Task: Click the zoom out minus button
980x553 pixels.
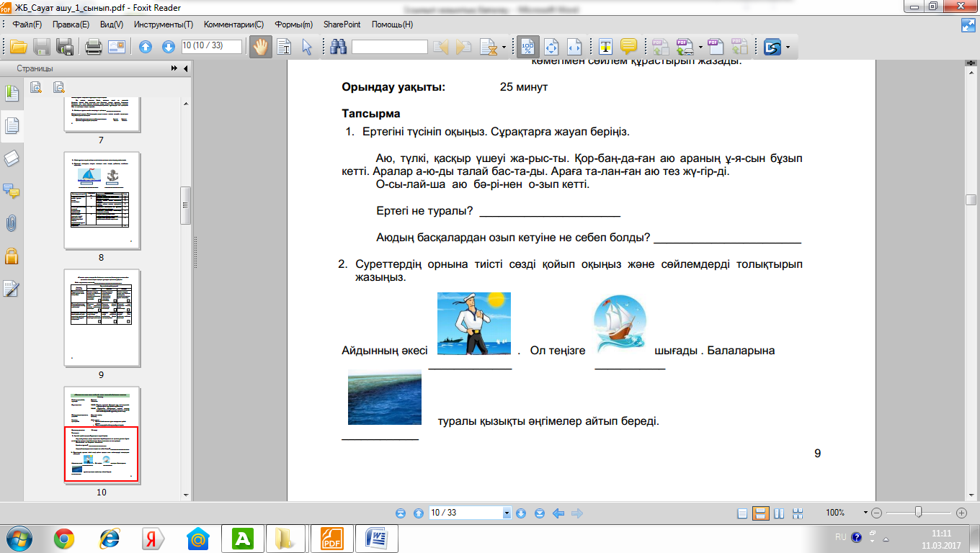Action: point(876,513)
